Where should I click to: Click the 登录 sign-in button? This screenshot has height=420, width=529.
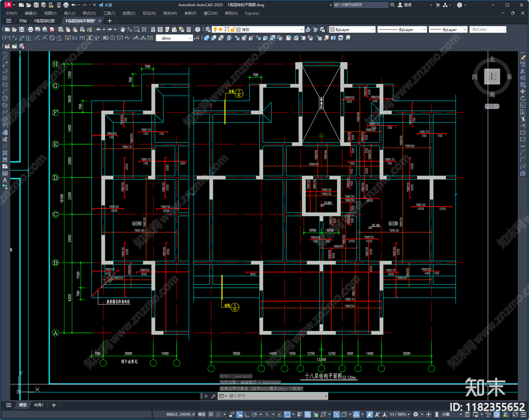(405, 5)
